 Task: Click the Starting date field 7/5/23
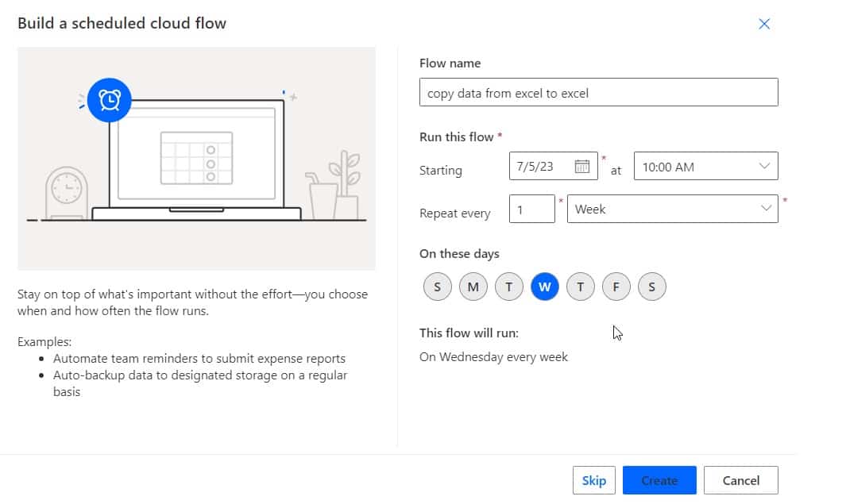(553, 167)
